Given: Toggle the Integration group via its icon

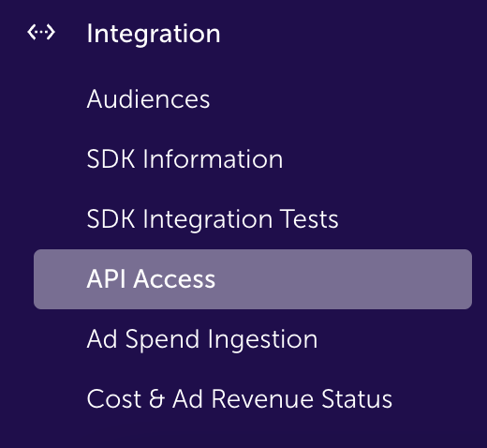Looking at the screenshot, I should (41, 32).
